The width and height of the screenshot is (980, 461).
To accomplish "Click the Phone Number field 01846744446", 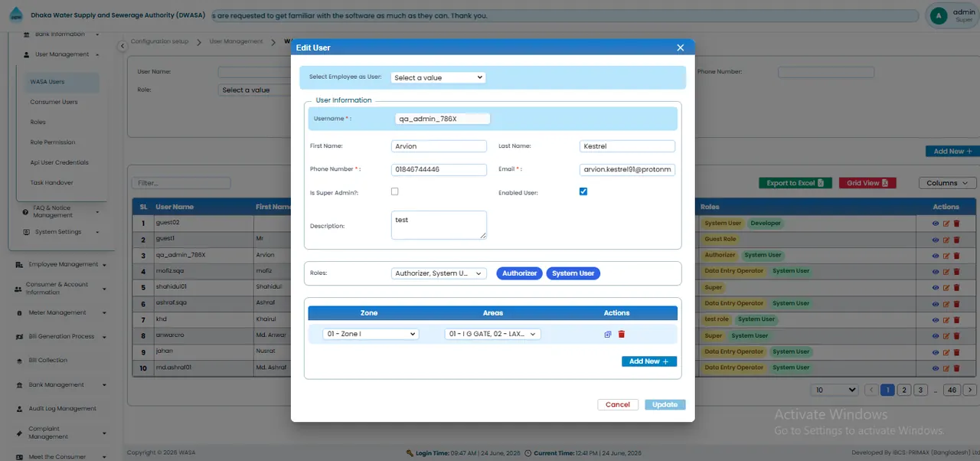I will [439, 170].
